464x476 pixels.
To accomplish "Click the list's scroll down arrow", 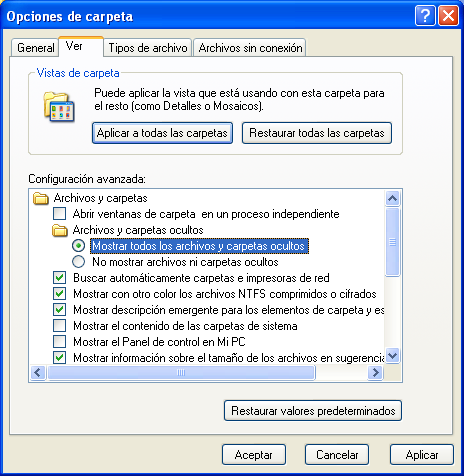I will click(x=392, y=355).
